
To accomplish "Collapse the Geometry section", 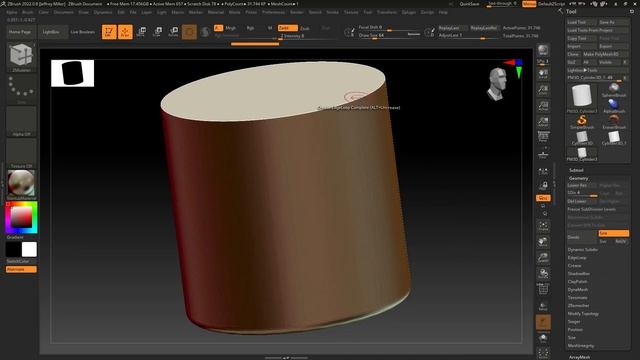I will click(x=578, y=178).
